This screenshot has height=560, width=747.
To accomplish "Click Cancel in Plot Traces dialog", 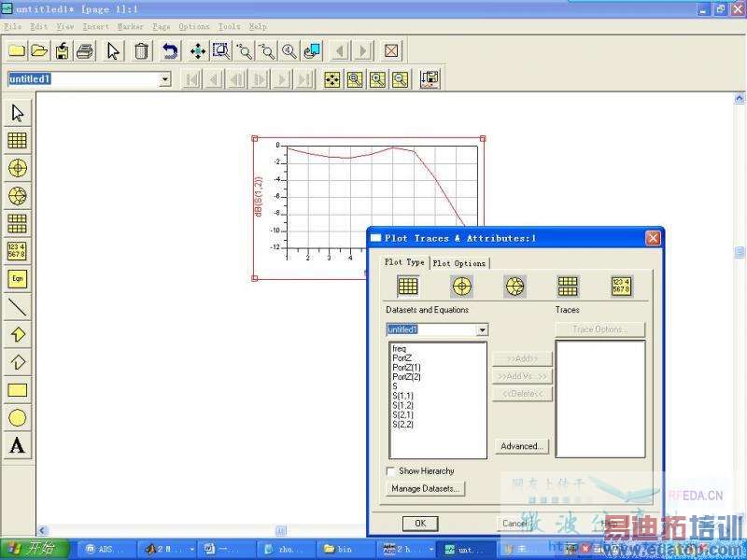I will (515, 524).
